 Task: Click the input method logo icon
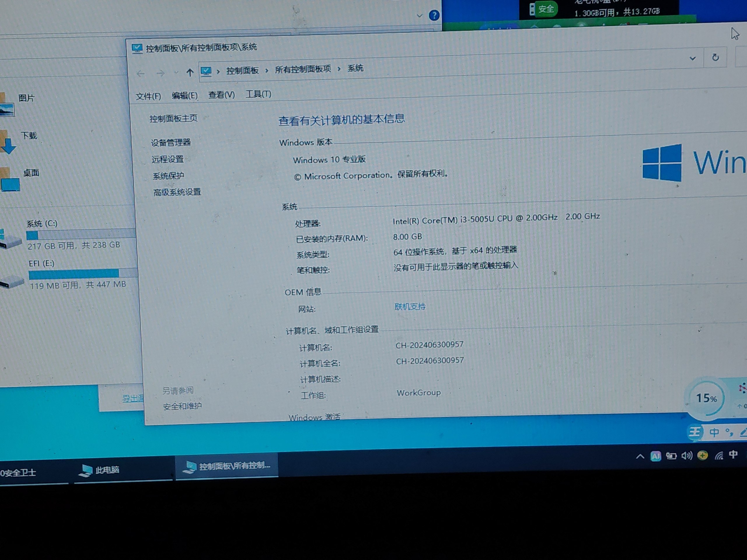click(695, 432)
